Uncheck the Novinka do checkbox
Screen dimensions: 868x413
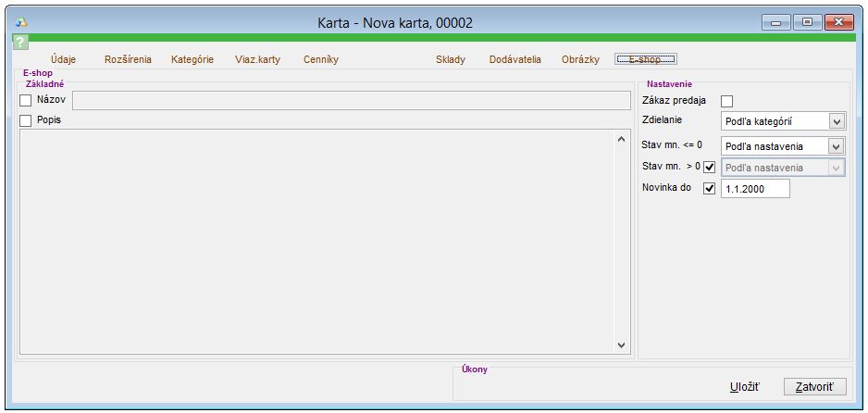point(710,189)
